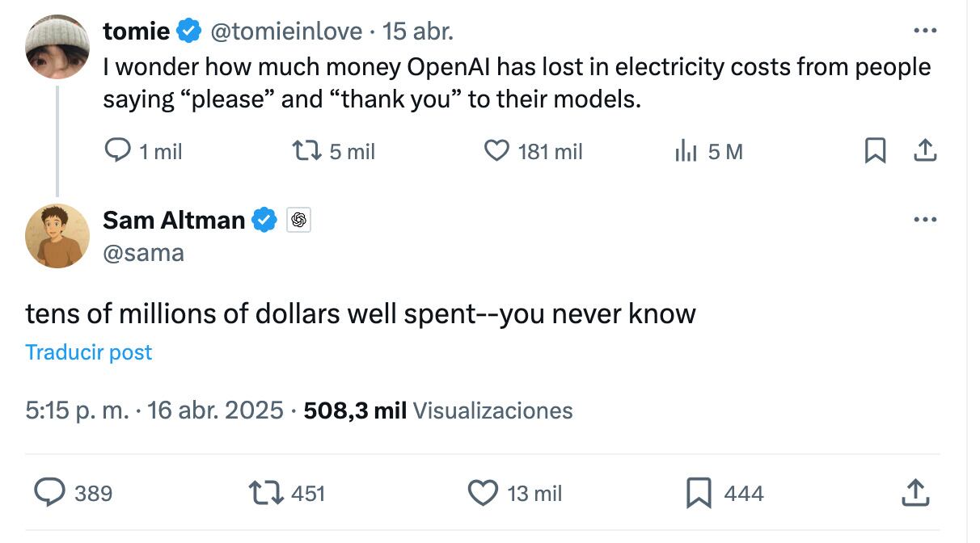Open the @tomieinlove handle link

coord(286,32)
